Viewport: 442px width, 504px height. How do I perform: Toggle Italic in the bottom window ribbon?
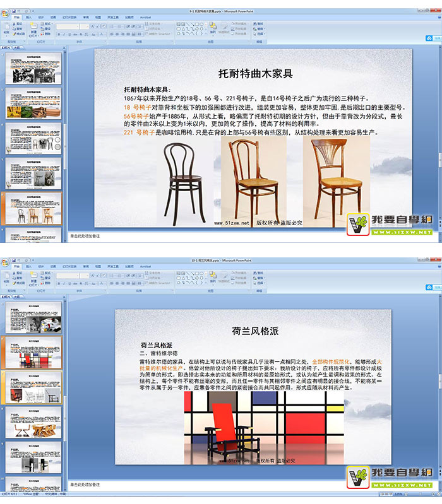[64, 283]
